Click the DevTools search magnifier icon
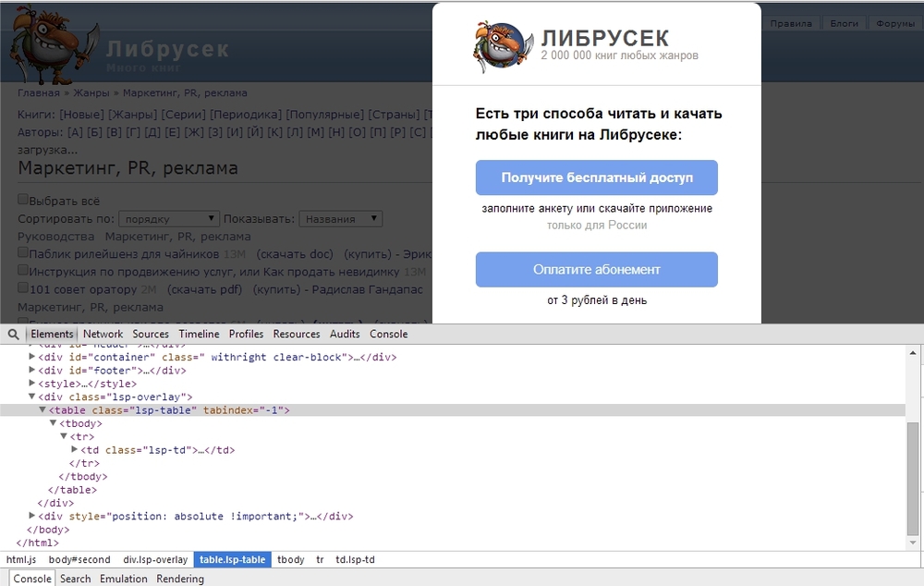 point(13,335)
